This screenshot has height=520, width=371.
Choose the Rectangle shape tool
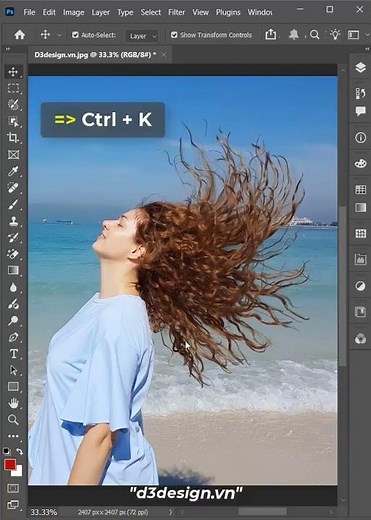(x=13, y=386)
